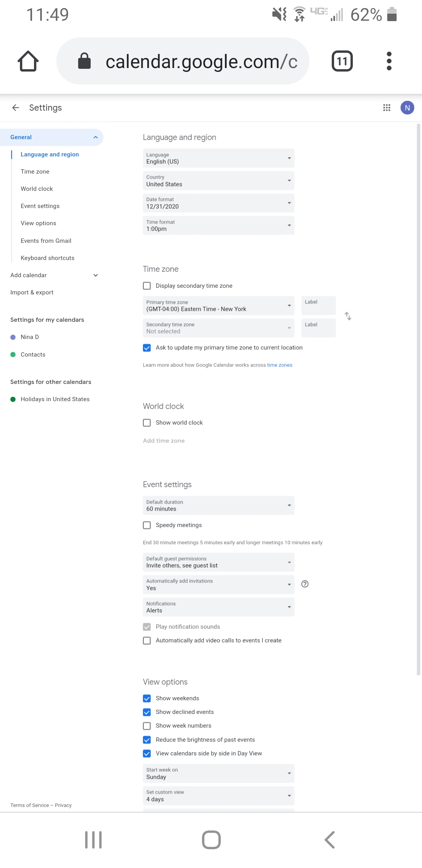Open the tab switcher showing 11 tabs

tap(342, 61)
